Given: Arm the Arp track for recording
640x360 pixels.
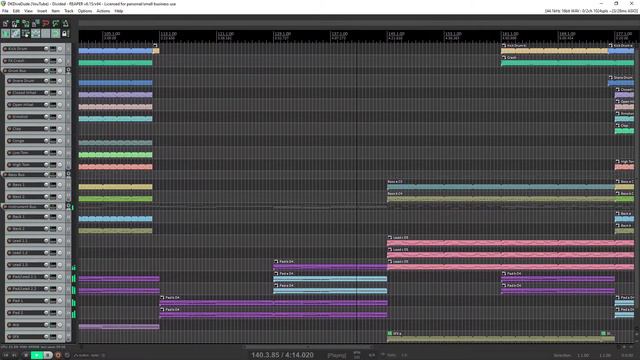Looking at the screenshot, I should tap(9, 325).
